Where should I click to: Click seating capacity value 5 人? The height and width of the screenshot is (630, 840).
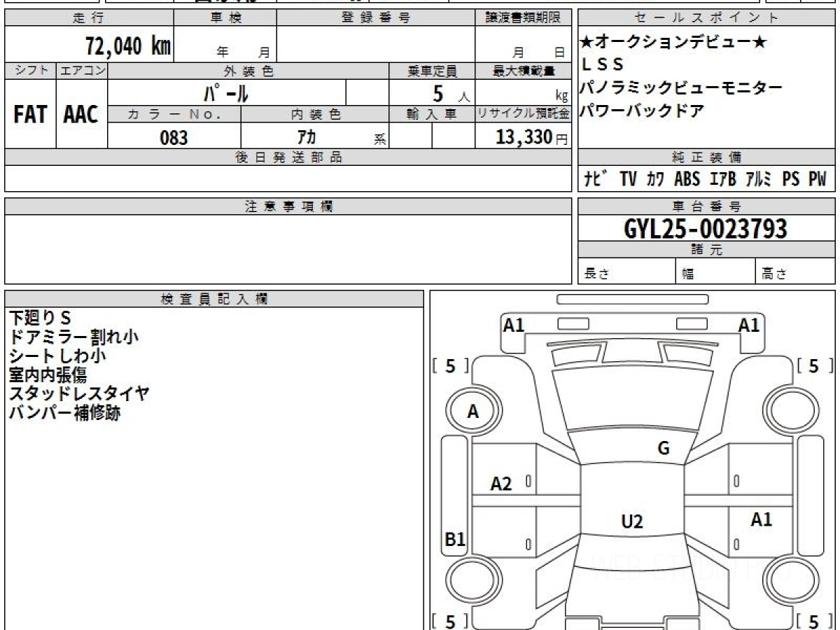(451, 93)
